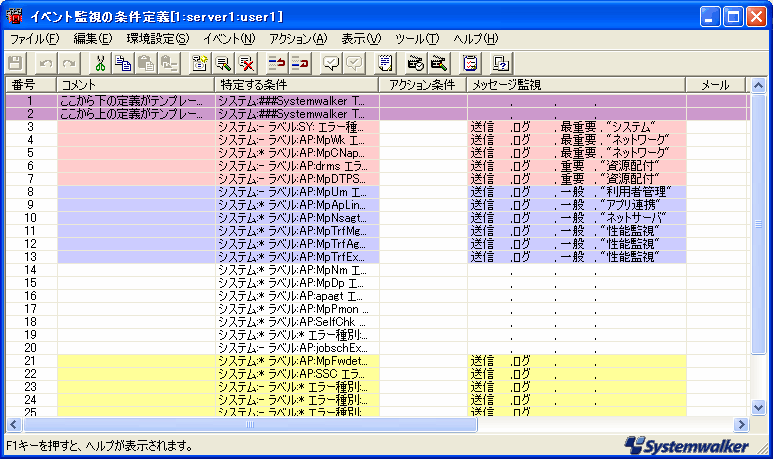The height and width of the screenshot is (459, 773).
Task: Click the コメント column header
Action: click(x=136, y=85)
